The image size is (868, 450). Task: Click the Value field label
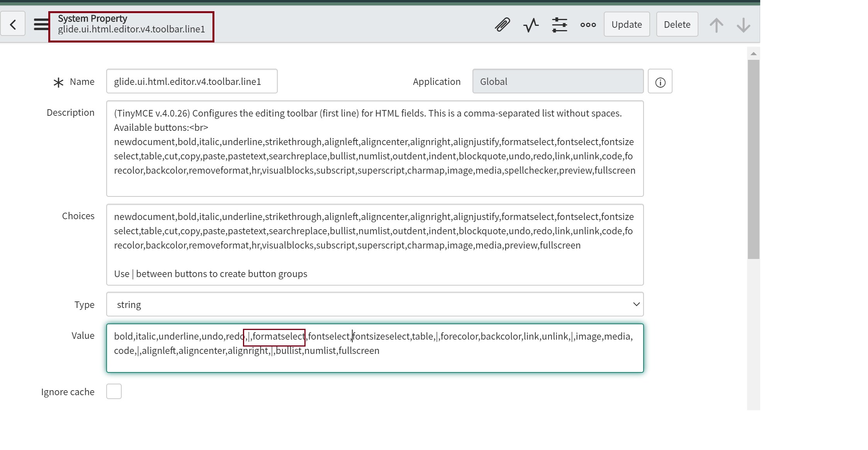coord(83,336)
